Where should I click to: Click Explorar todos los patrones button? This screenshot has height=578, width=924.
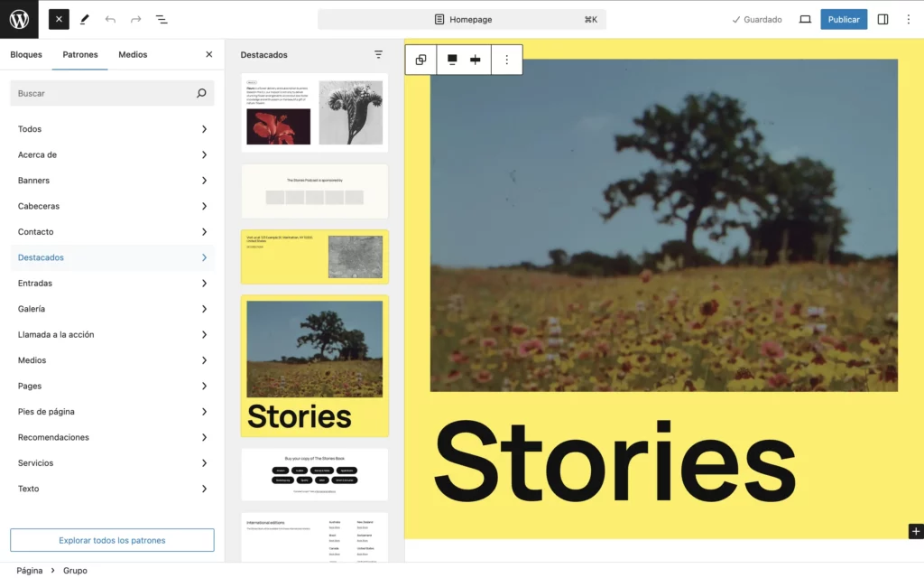coord(112,540)
